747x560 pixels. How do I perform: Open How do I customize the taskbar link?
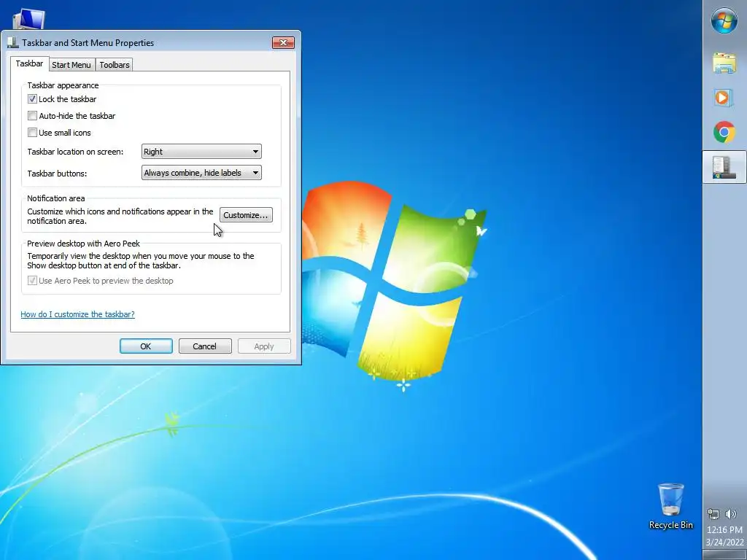pyautogui.click(x=77, y=314)
